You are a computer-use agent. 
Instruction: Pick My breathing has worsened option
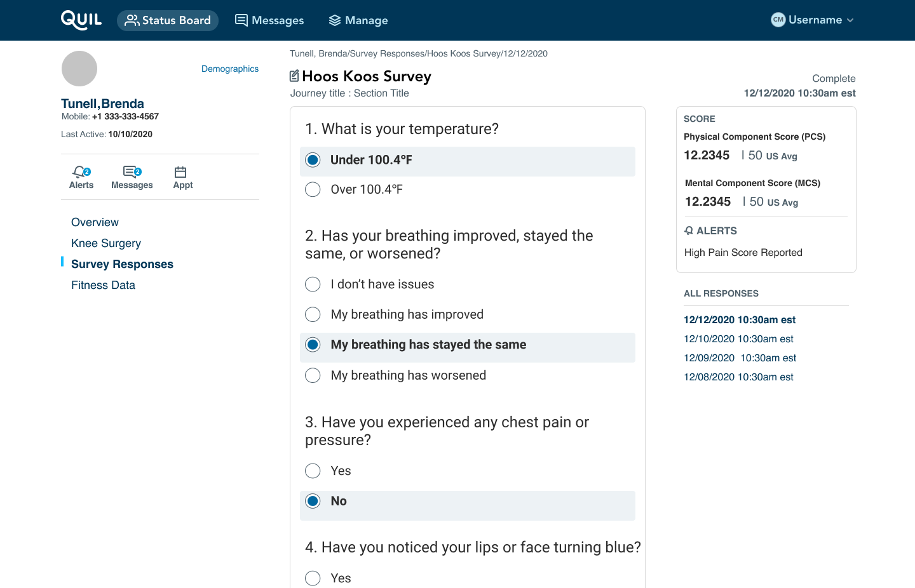pyautogui.click(x=313, y=375)
